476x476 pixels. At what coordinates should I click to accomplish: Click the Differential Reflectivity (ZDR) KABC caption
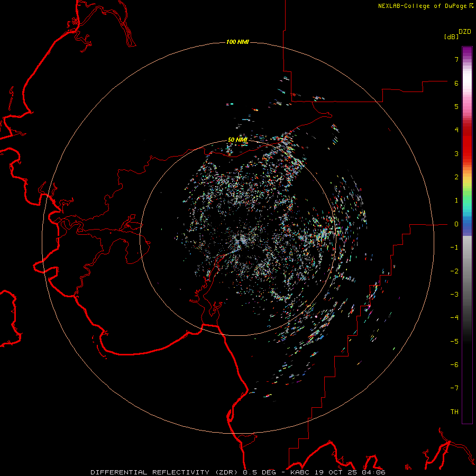pyautogui.click(x=238, y=472)
